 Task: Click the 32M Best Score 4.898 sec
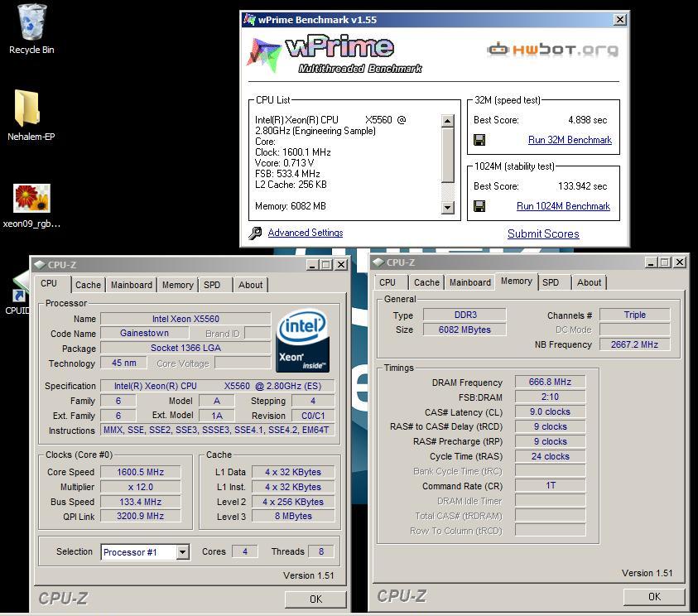point(587,120)
